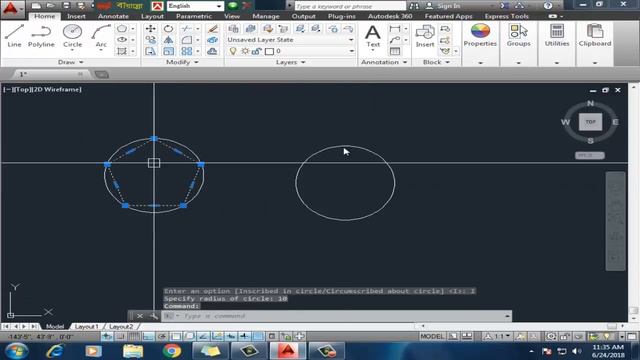The height and width of the screenshot is (360, 640).
Task: Activate the Fillet tool
Action: (186, 40)
